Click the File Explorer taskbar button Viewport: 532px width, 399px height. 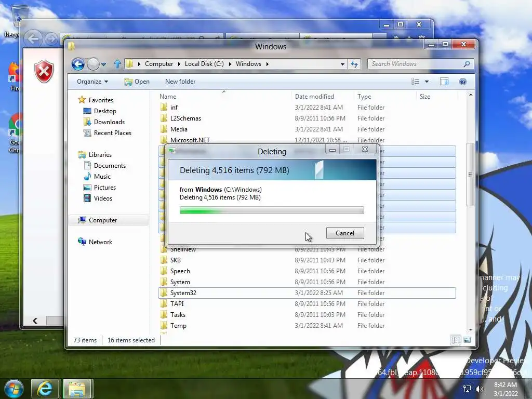point(77,389)
